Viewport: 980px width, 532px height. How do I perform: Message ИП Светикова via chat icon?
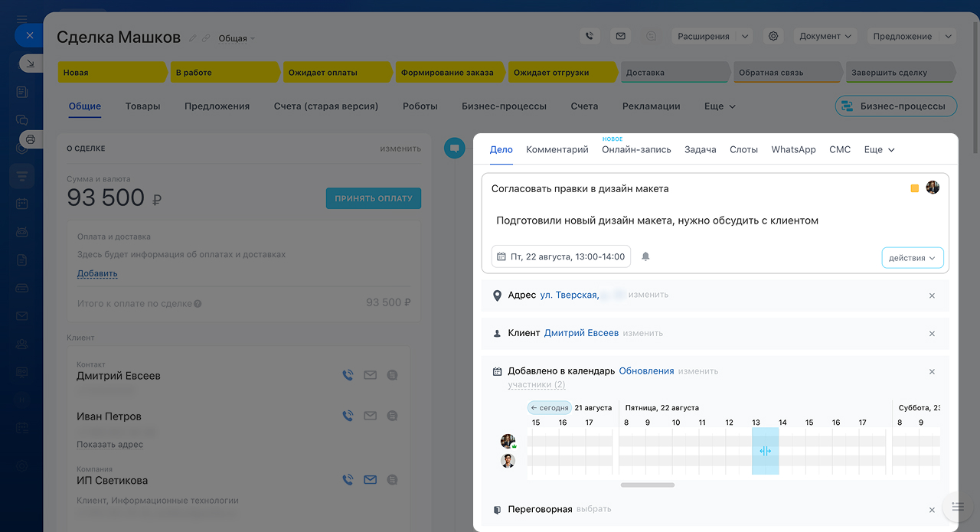tap(392, 480)
